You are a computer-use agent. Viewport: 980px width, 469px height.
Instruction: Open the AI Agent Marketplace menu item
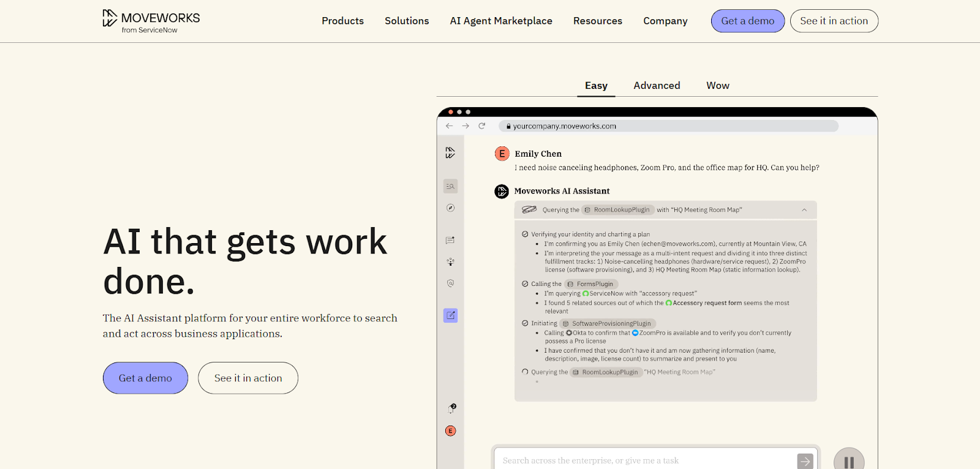point(501,21)
